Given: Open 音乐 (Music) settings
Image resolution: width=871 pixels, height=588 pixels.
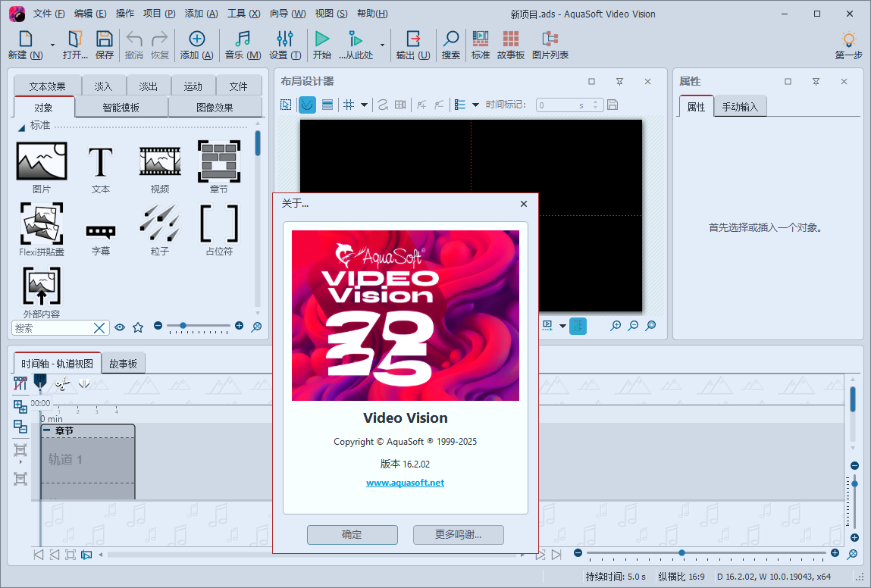Looking at the screenshot, I should click(243, 45).
